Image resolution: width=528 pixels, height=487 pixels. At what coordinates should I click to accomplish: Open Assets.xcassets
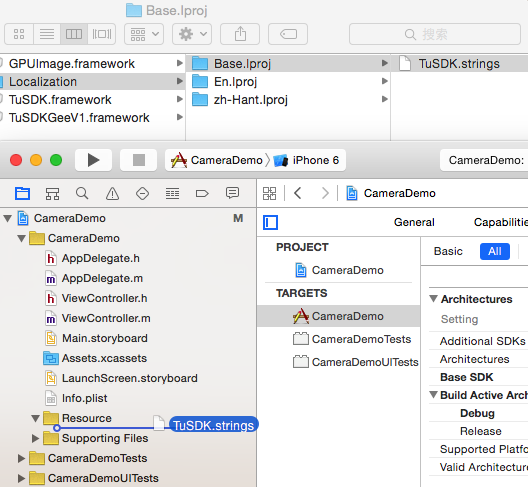click(95, 358)
